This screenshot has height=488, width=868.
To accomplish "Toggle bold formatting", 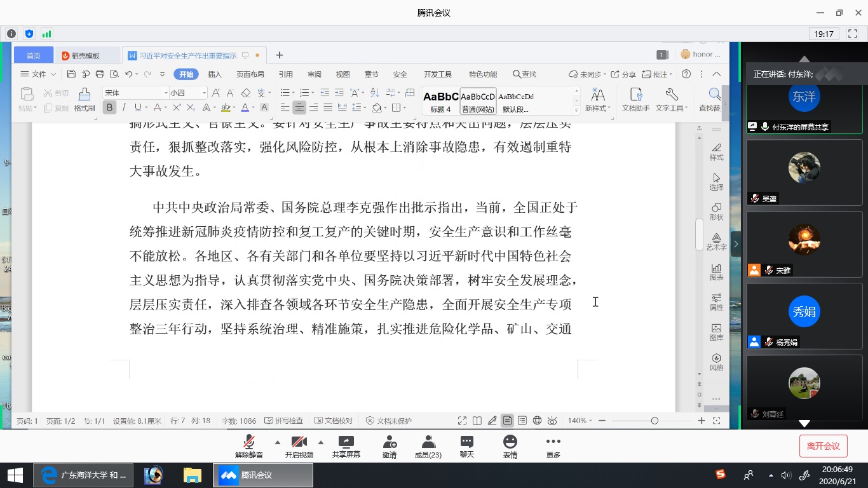I will 110,107.
